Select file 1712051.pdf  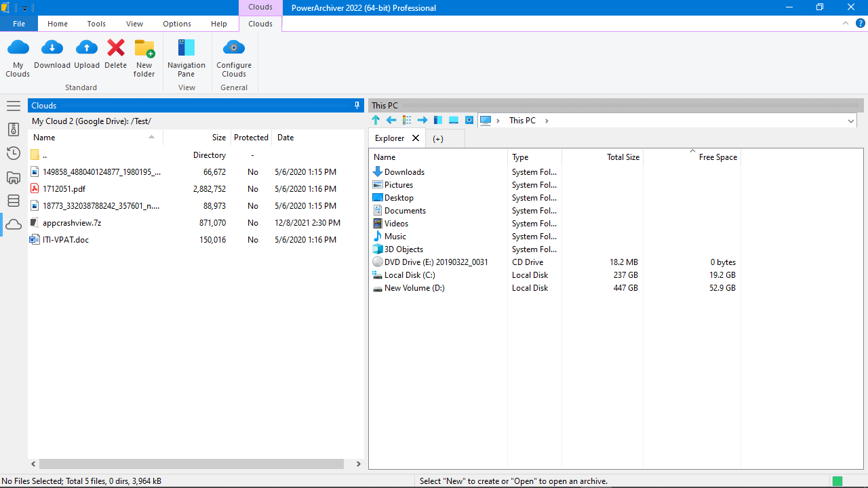point(197,189)
